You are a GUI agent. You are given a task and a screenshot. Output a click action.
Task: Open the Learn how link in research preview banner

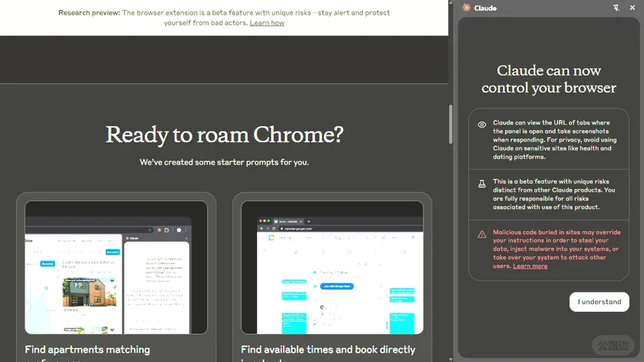[267, 23]
